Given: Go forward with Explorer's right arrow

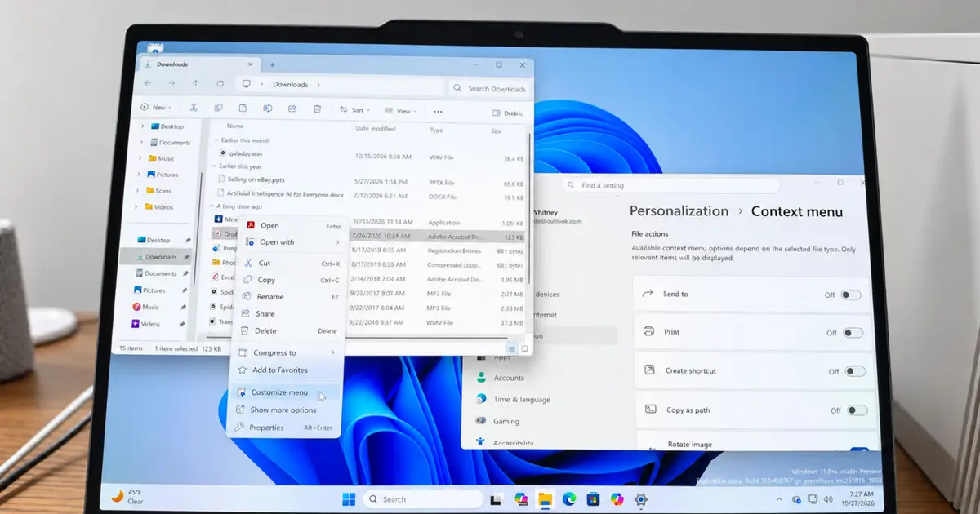Looking at the screenshot, I should click(x=171, y=83).
